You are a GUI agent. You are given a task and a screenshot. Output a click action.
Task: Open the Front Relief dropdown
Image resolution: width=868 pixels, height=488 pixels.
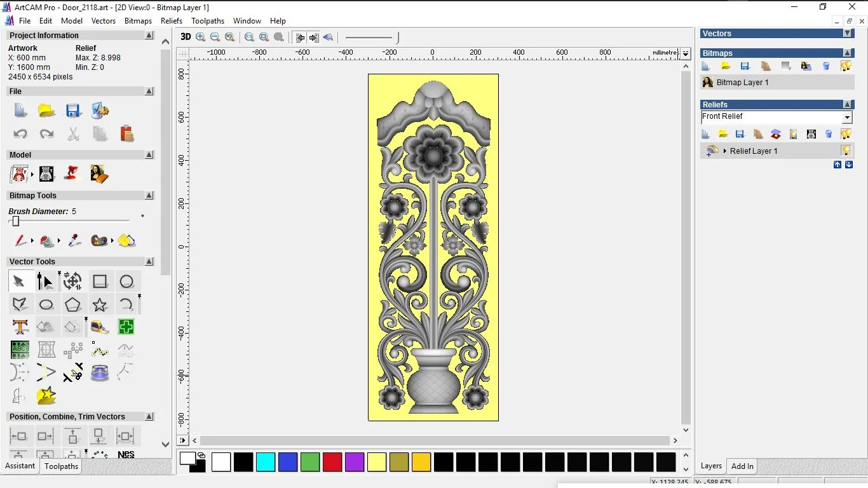click(846, 118)
